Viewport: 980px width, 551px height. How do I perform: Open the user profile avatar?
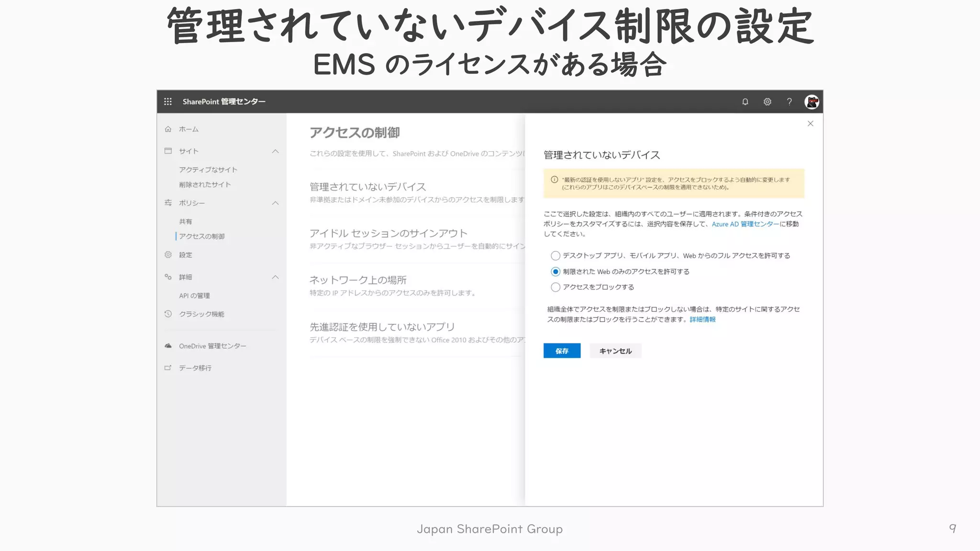pos(812,101)
